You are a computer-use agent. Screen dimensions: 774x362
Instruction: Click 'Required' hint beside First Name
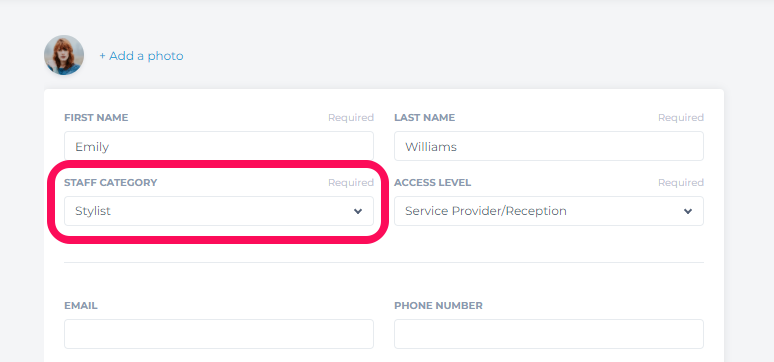click(351, 118)
